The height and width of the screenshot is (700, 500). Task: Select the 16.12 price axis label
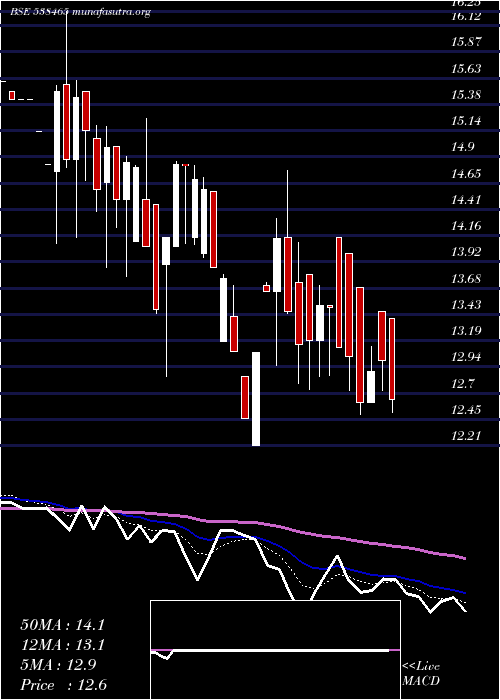tap(467, 17)
